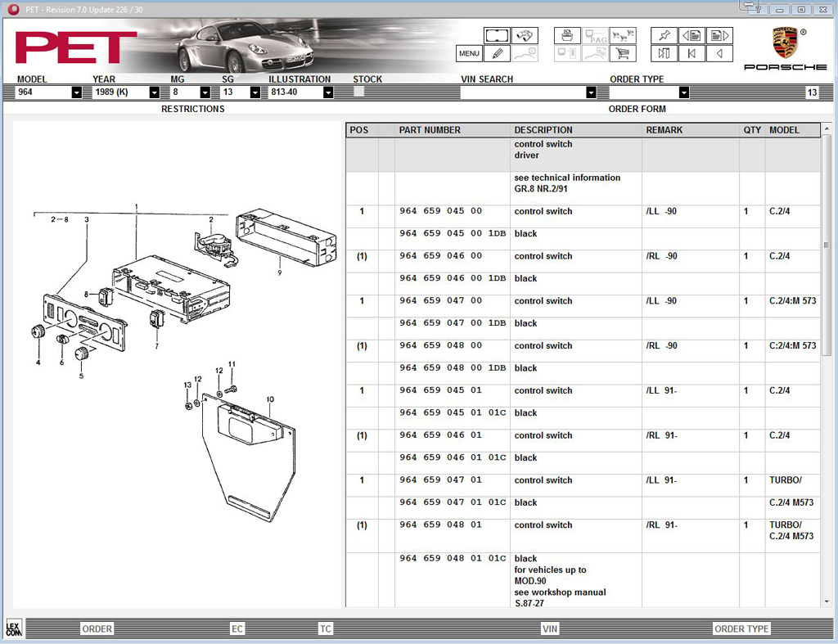Click the LexCom logo in bottom corner
838x644 pixels.
[13, 628]
